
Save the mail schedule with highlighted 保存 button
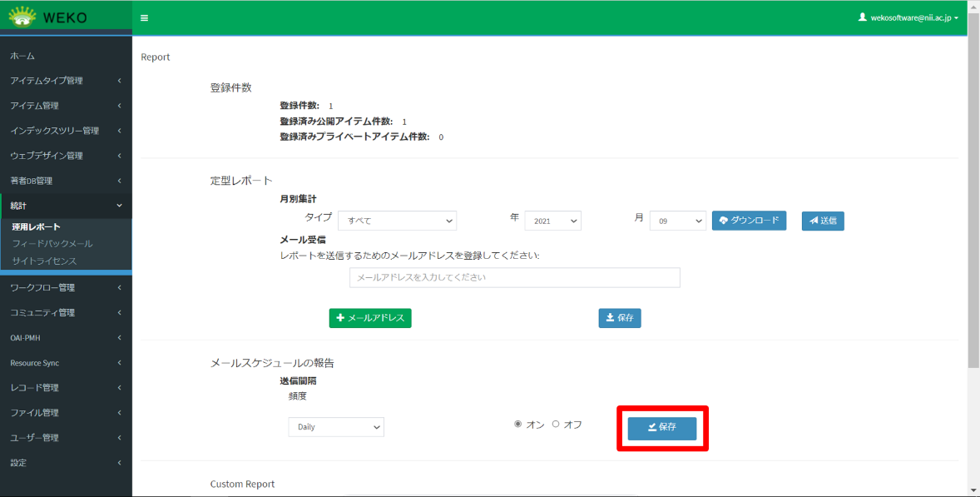(x=661, y=428)
